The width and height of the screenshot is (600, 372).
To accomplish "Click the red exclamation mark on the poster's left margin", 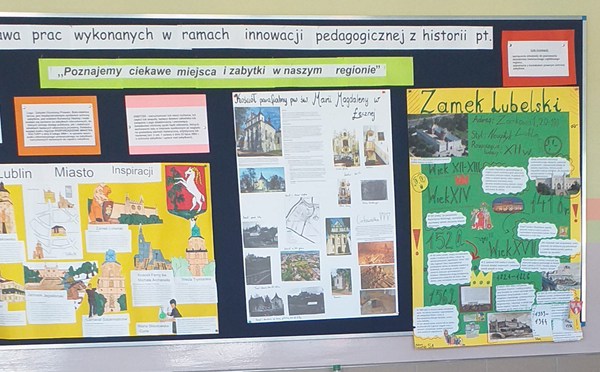I will (416, 241).
